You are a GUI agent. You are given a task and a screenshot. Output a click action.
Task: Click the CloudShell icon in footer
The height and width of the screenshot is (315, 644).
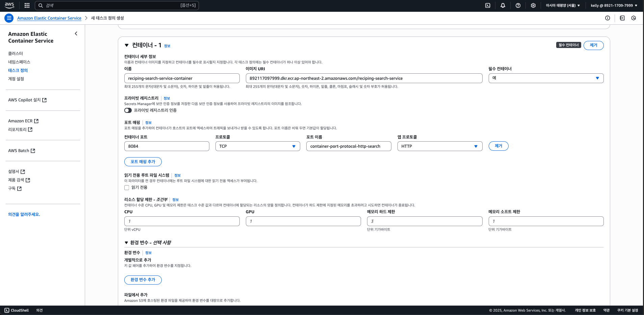tap(7, 310)
